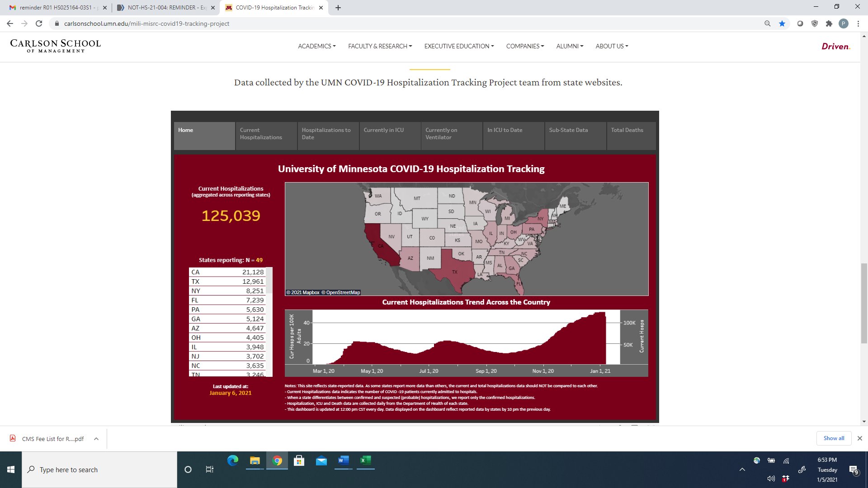The height and width of the screenshot is (488, 868).
Task: Reload the current page
Action: pos(39,23)
